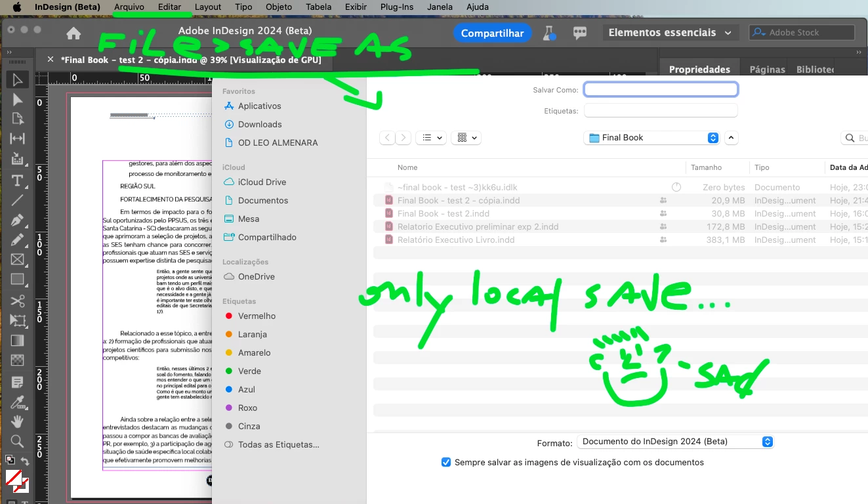This screenshot has height=504, width=868.
Task: Select the Line tool
Action: (17, 200)
